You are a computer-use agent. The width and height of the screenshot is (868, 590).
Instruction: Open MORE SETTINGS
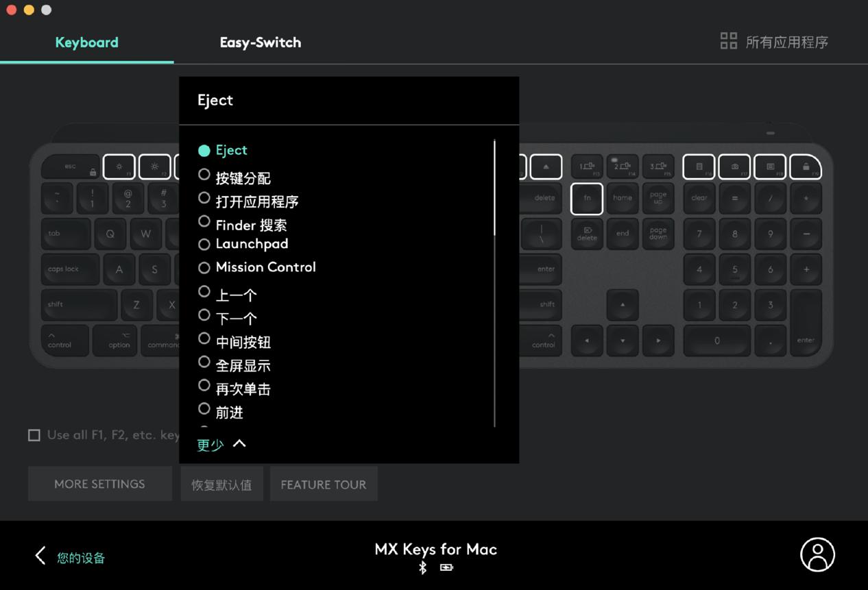tap(100, 484)
